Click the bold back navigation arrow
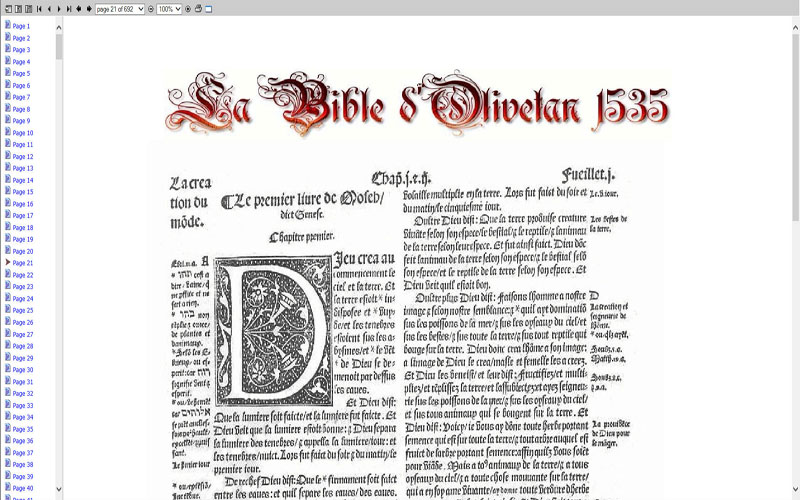800x500 pixels. 79,9
